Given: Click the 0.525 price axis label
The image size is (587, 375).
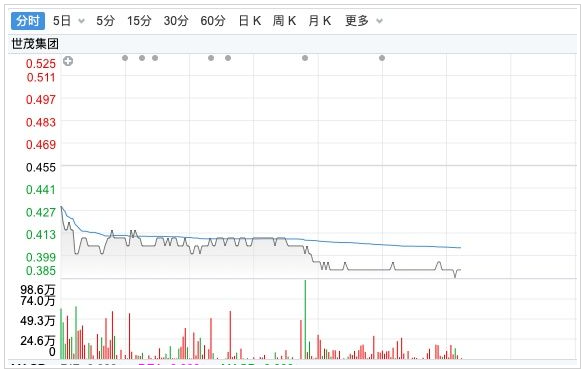Looking at the screenshot, I should (41, 64).
